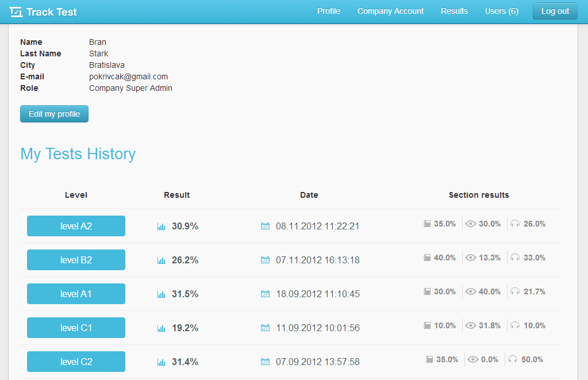The width and height of the screenshot is (588, 380).
Task: Click the Log out button
Action: pos(554,11)
